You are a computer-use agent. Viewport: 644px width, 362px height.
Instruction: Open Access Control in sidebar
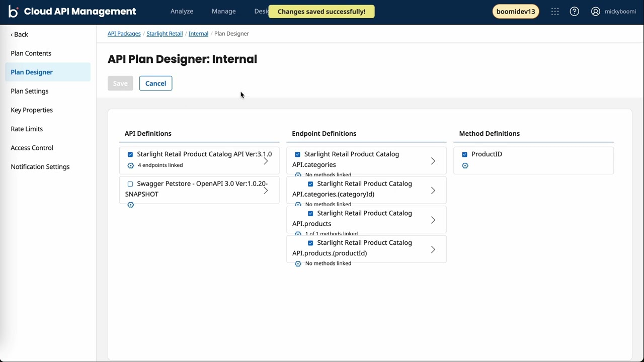pyautogui.click(x=32, y=148)
